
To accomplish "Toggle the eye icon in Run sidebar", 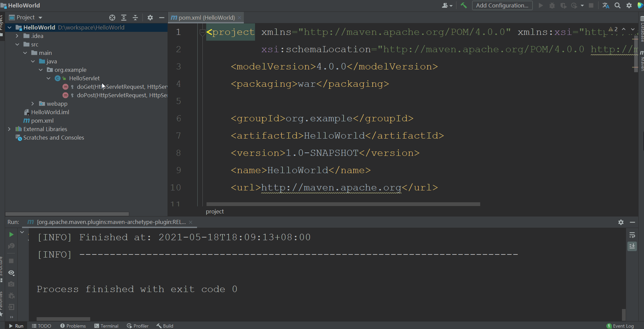I will [11, 273].
